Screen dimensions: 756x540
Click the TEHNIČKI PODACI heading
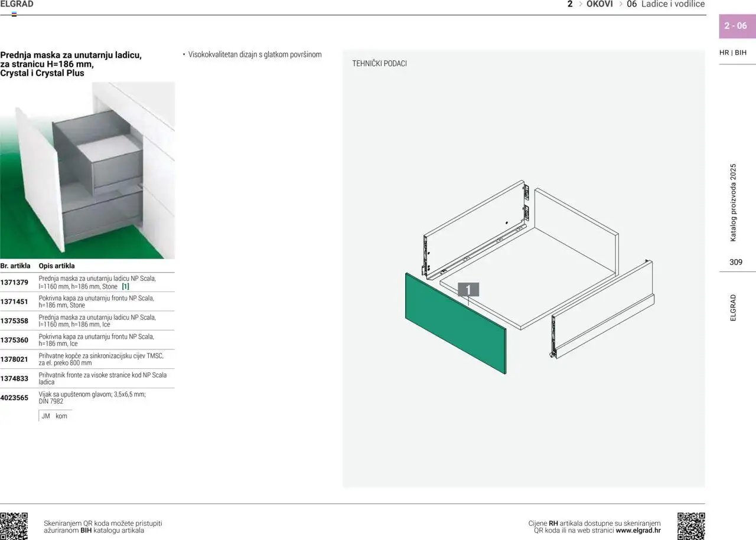click(x=379, y=63)
